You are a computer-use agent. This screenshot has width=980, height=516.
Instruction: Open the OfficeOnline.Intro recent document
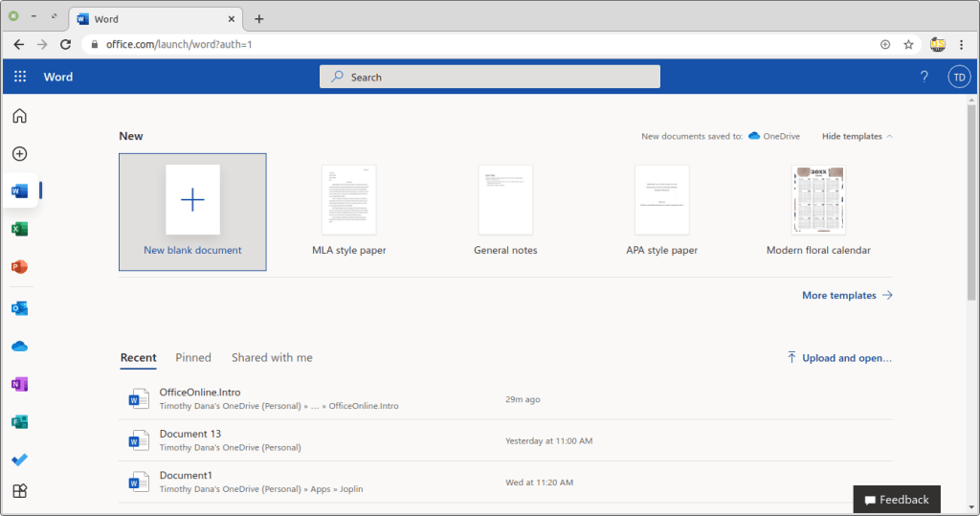(200, 393)
